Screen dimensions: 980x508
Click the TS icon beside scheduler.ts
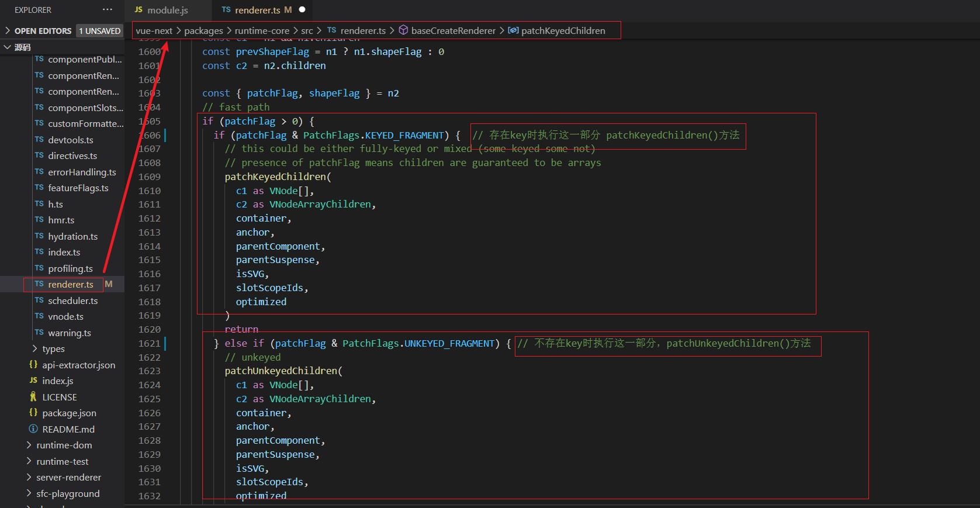pyautogui.click(x=39, y=300)
